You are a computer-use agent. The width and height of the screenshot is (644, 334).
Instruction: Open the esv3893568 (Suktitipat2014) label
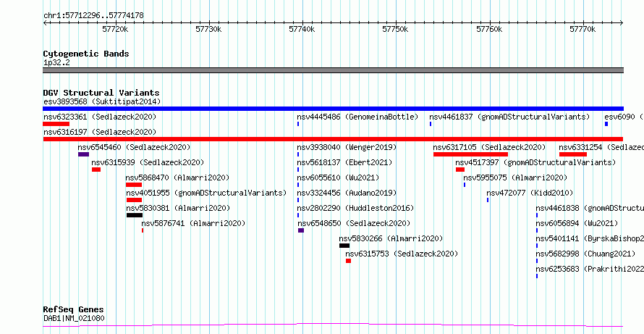tap(102, 101)
